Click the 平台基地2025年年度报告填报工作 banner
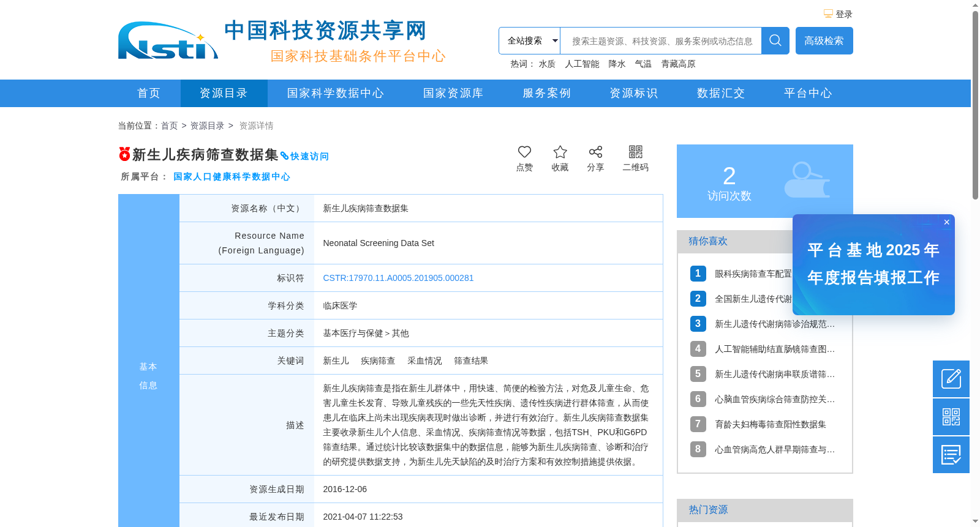This screenshot has height=527, width=980. click(x=873, y=264)
